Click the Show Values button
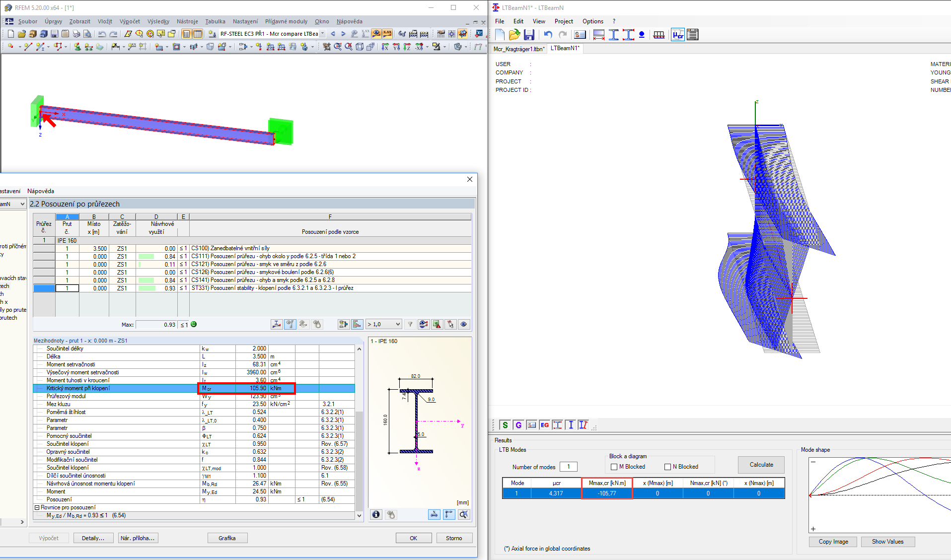 pyautogui.click(x=887, y=542)
